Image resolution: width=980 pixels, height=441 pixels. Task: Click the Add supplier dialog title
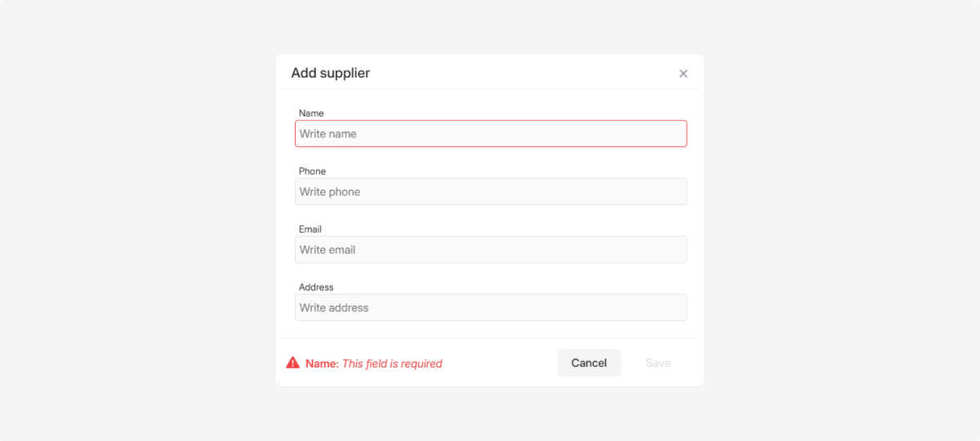331,73
